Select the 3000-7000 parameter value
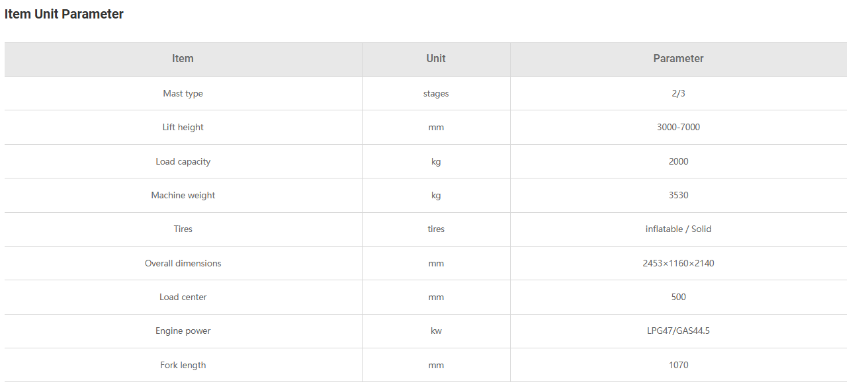This screenshot has height=392, width=868. pos(678,127)
